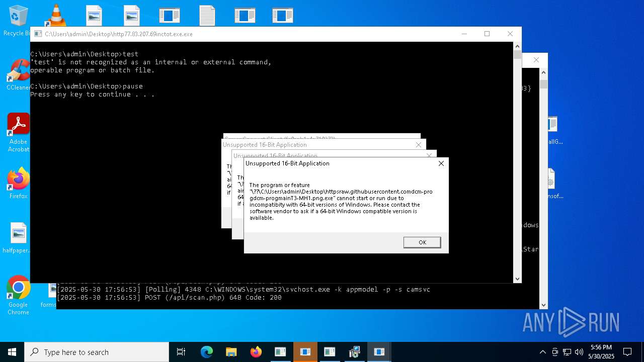This screenshot has height=362, width=644.
Task: Click the 'Press any key to continue' line
Action: pyautogui.click(x=93, y=95)
